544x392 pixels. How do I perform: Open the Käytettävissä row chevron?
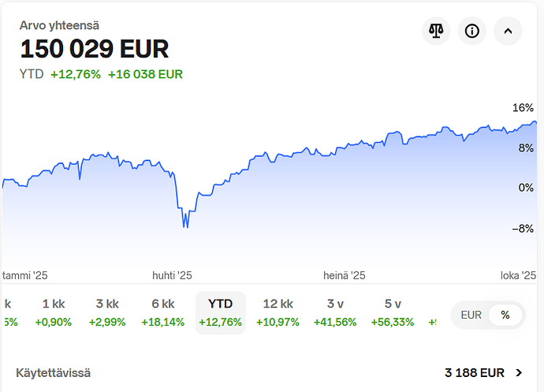click(519, 372)
